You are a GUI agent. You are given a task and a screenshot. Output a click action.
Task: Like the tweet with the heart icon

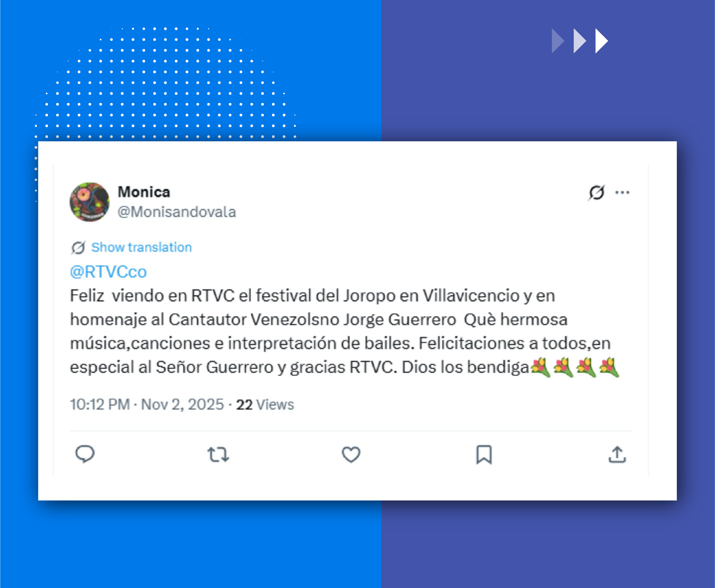pyautogui.click(x=351, y=455)
